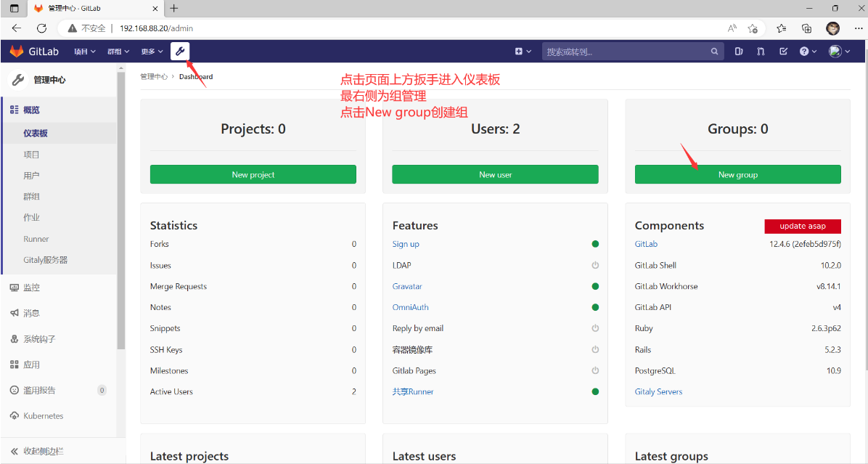Click the Gravatar green status dot
The width and height of the screenshot is (868, 464).
pyautogui.click(x=595, y=286)
